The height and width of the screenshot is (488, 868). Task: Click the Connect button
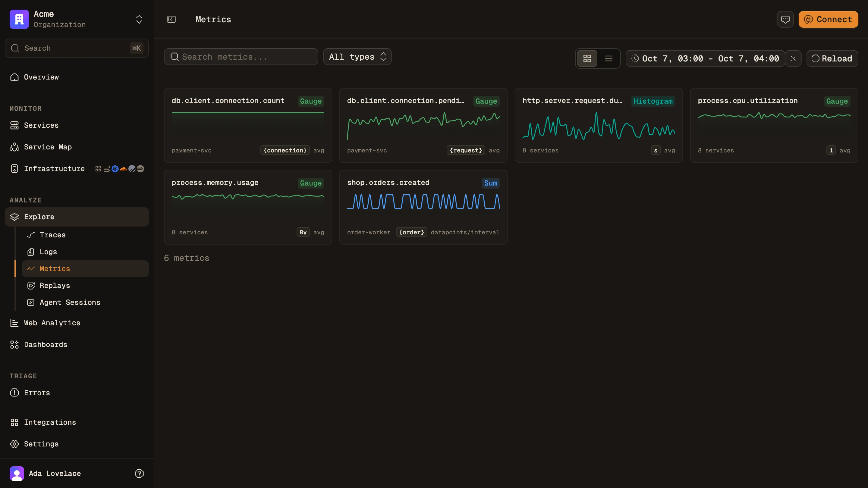828,19
